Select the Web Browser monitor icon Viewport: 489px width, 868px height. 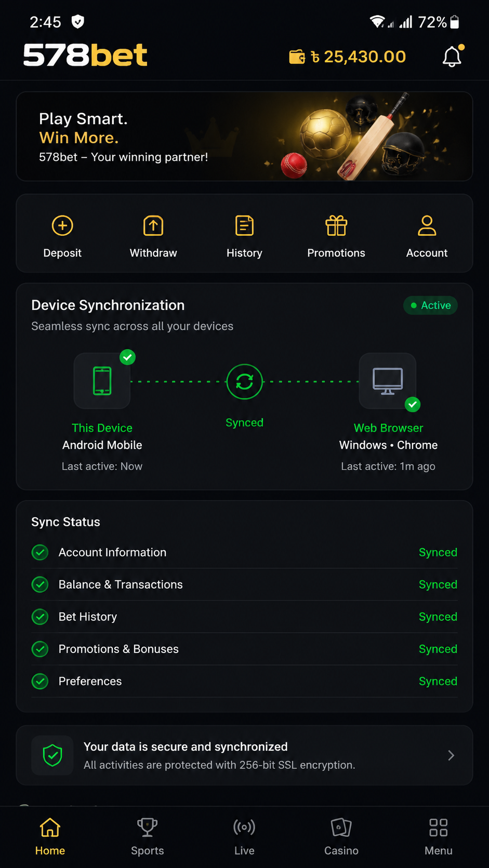click(x=388, y=381)
